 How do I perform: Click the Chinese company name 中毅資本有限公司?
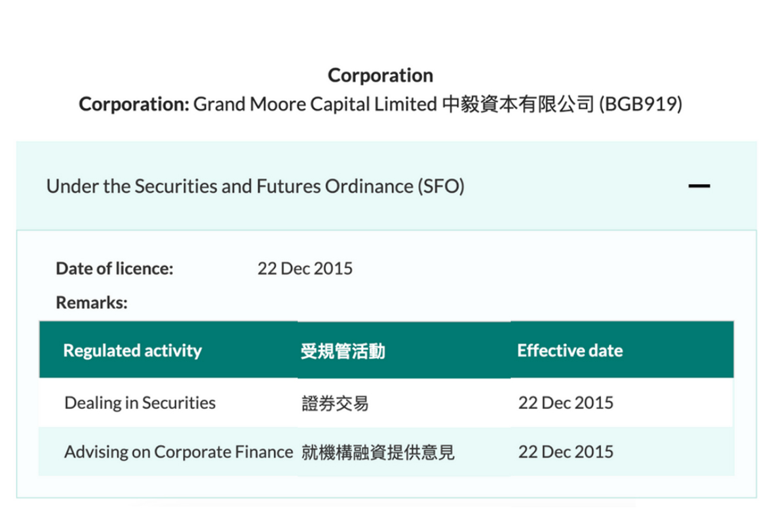tap(518, 104)
